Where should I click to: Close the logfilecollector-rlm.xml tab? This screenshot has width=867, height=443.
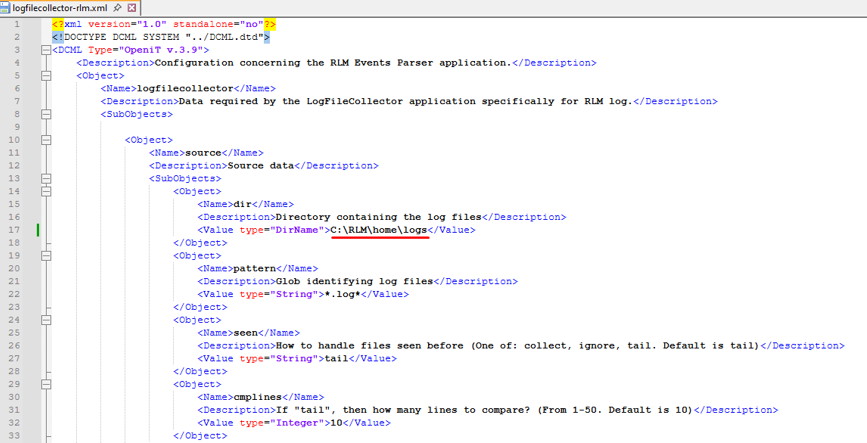(132, 8)
